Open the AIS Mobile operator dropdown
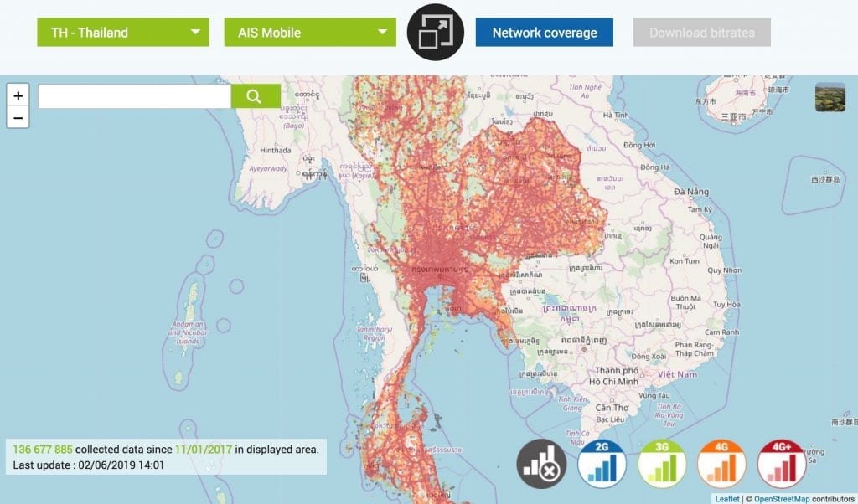Image resolution: width=858 pixels, height=504 pixels. (x=310, y=33)
